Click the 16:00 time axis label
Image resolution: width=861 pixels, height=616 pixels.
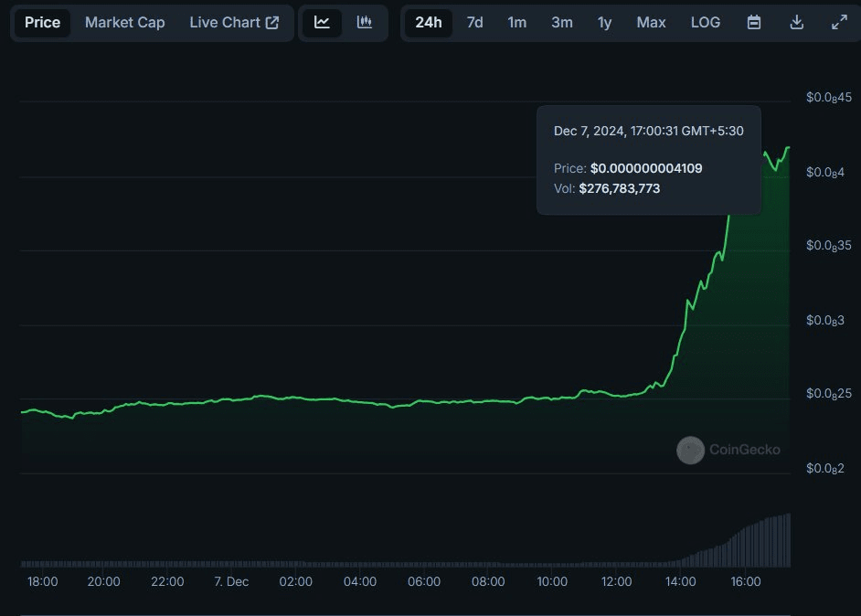tap(746, 581)
